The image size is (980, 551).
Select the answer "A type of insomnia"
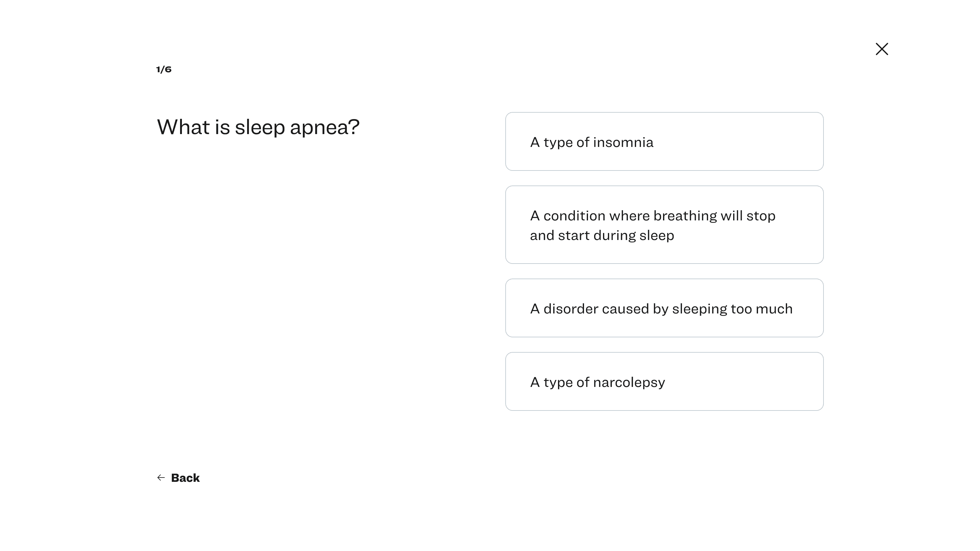pos(664,141)
